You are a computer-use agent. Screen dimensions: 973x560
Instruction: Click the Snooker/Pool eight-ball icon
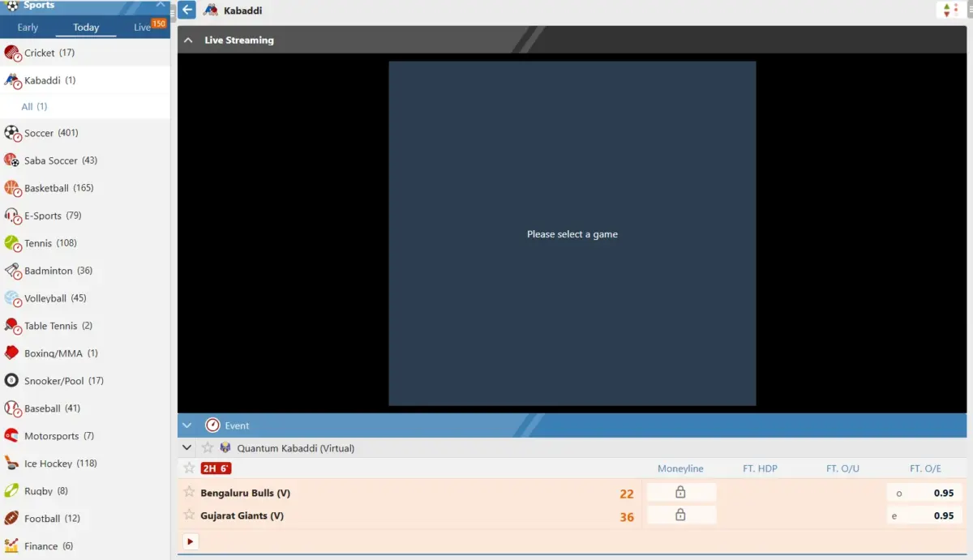tap(12, 381)
